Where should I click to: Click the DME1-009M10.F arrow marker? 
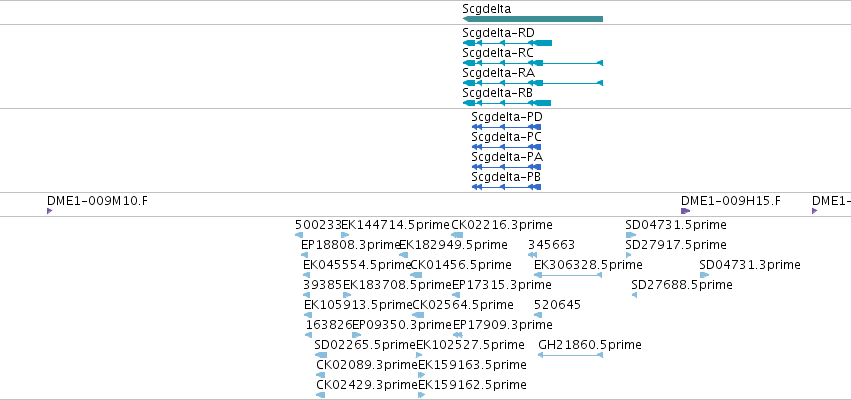click(49, 211)
